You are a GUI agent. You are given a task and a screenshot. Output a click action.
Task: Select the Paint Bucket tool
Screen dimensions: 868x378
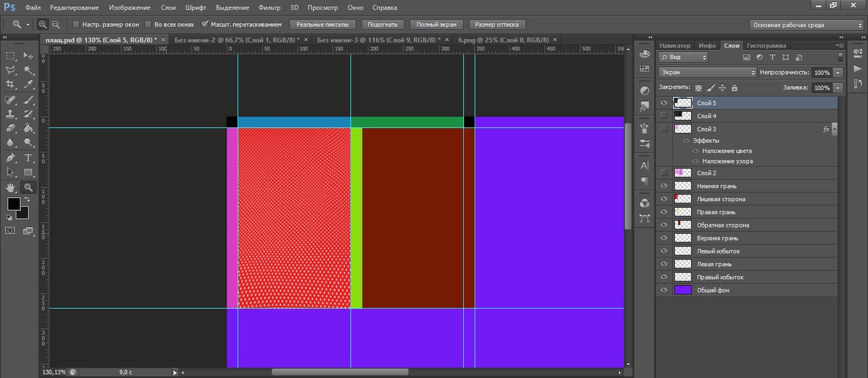click(x=28, y=128)
